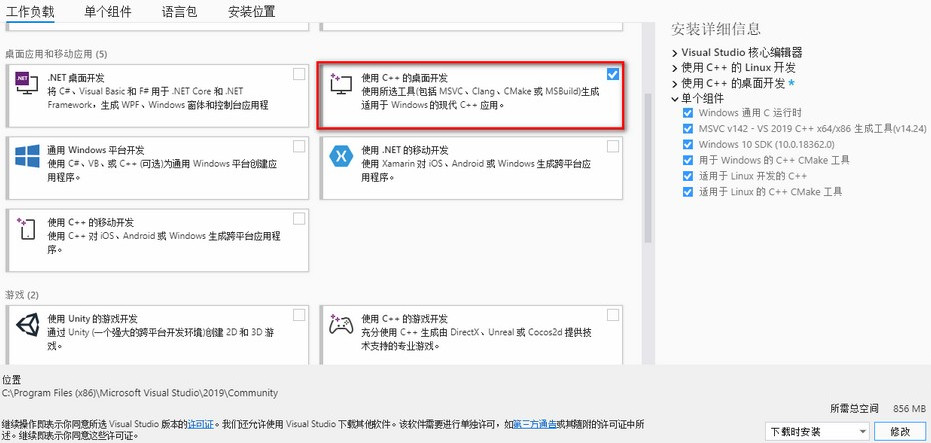The height and width of the screenshot is (443, 931).
Task: Click the workloads list vertical scrollbar
Action: point(649,200)
